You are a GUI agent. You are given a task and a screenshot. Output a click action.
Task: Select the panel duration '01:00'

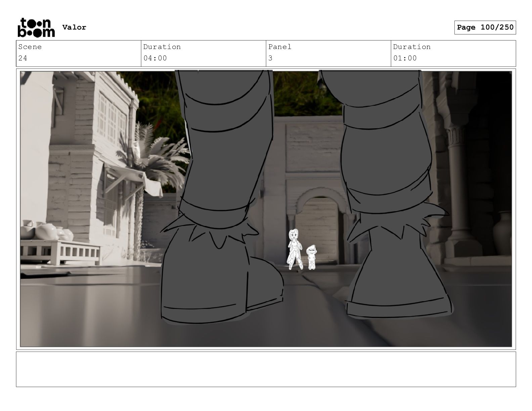click(405, 58)
